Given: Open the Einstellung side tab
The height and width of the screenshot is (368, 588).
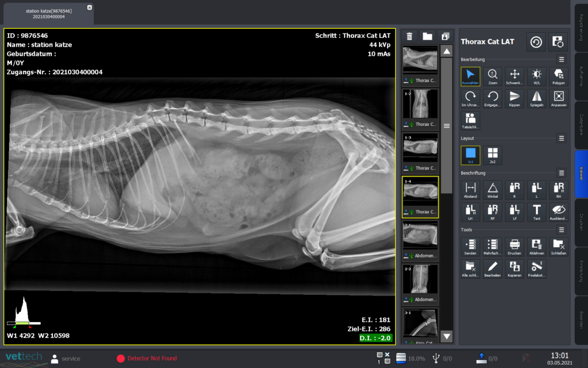Looking at the screenshot, I should 581,271.
